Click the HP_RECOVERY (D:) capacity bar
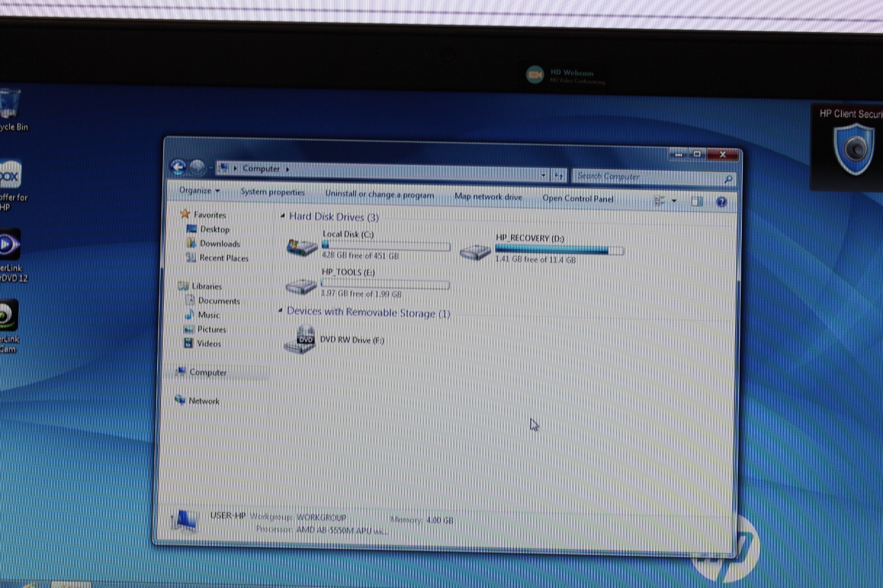The height and width of the screenshot is (588, 883). tap(560, 250)
